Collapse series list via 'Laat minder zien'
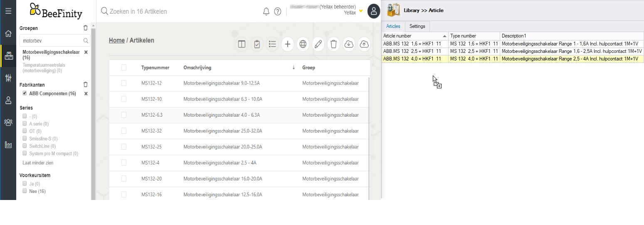644x225 pixels. tap(38, 163)
